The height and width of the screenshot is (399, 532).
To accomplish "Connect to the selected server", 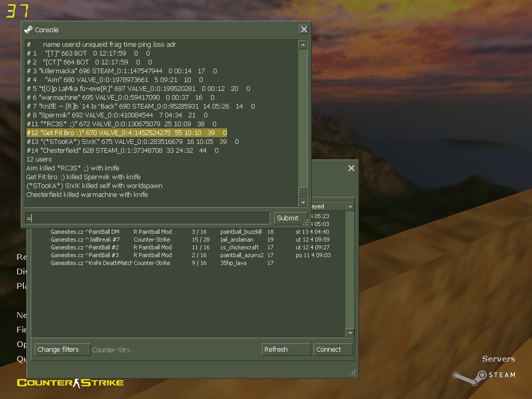I will coord(332,350).
